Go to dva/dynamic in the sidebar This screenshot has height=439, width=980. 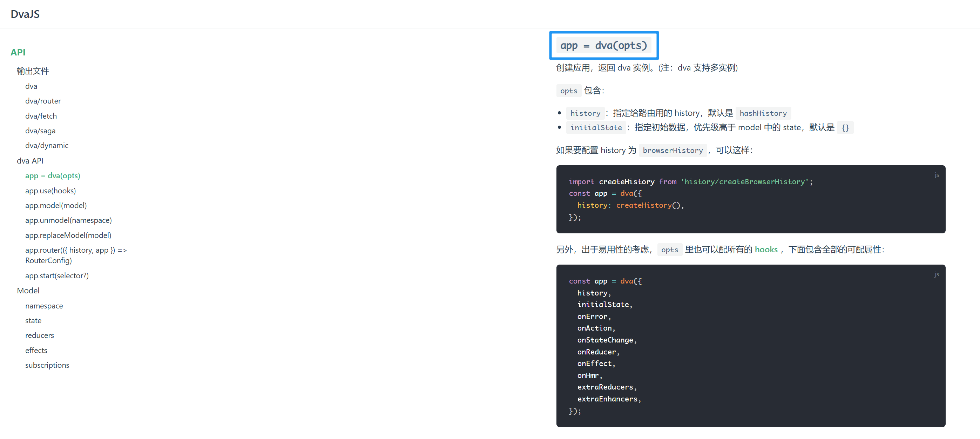pos(47,145)
